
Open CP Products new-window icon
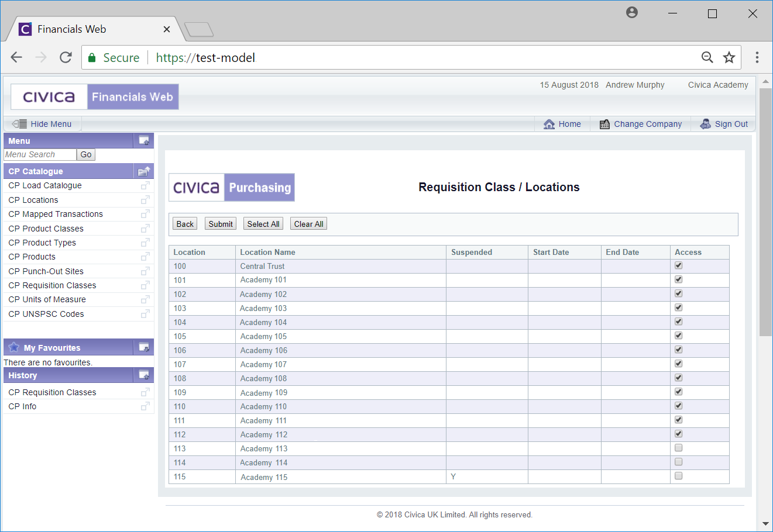pyautogui.click(x=145, y=257)
